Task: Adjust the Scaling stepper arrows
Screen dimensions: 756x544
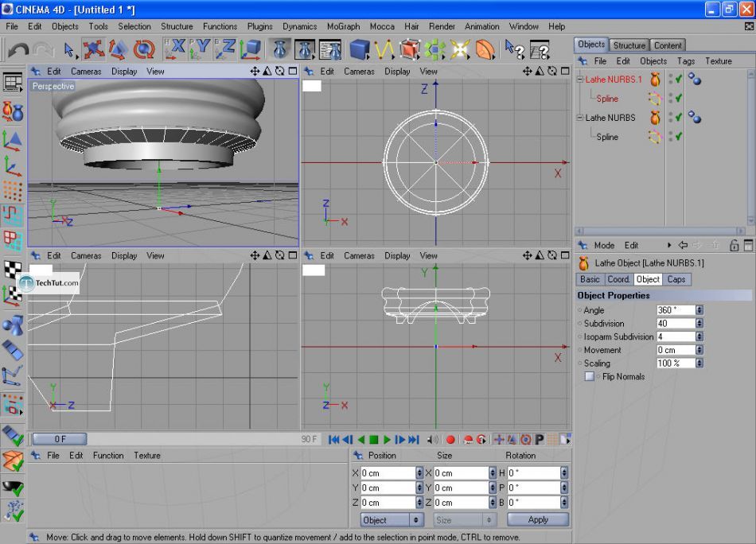Action: point(699,363)
